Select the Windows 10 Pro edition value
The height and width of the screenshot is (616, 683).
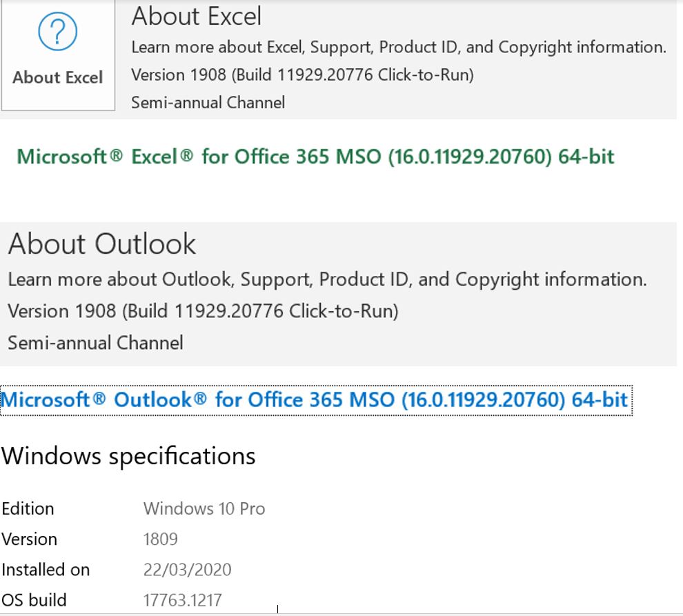[204, 509]
